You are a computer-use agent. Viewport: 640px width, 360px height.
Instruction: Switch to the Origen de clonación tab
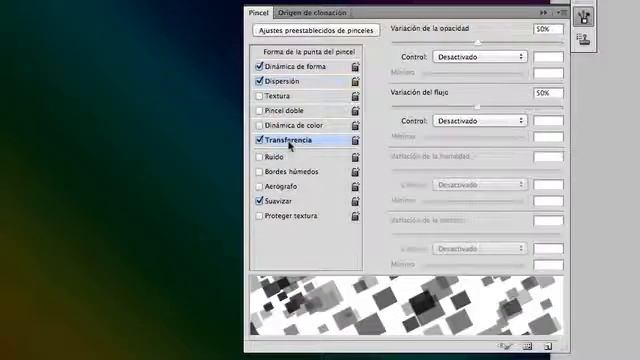pyautogui.click(x=312, y=13)
